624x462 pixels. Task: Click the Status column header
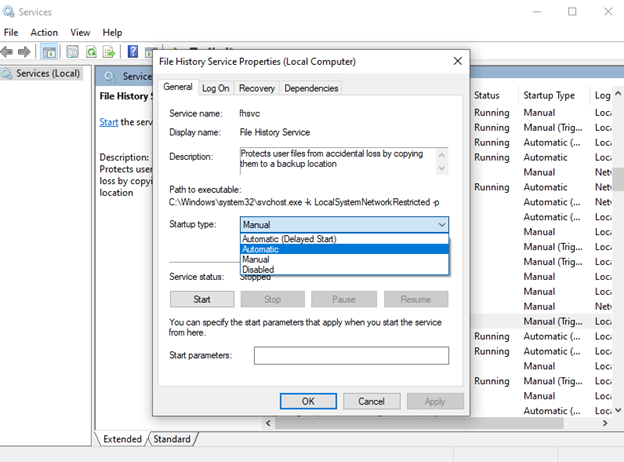(x=486, y=96)
